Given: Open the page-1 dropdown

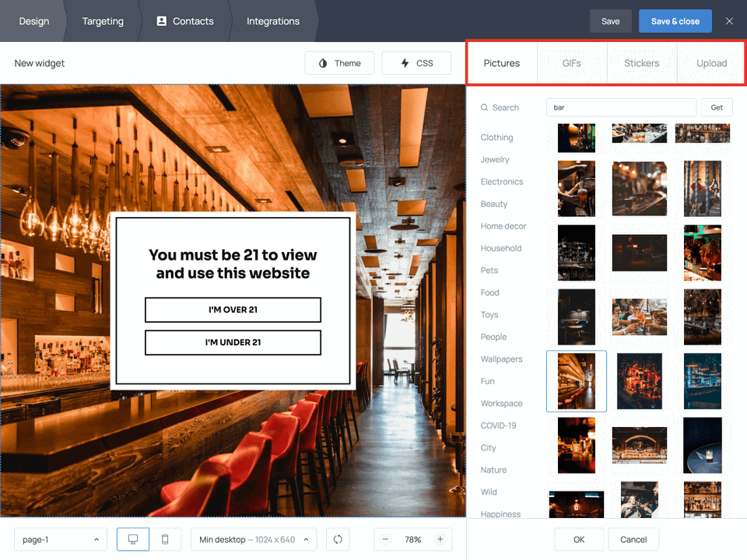Looking at the screenshot, I should click(60, 539).
